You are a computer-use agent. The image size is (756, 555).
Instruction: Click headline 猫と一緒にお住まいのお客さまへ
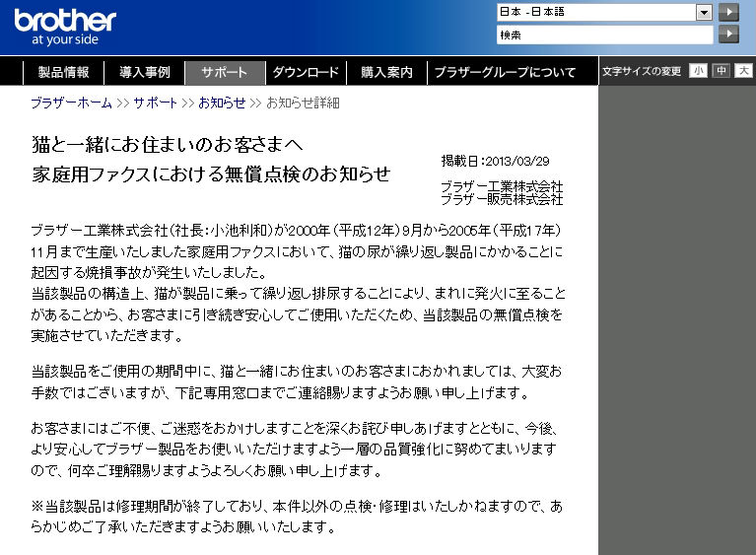tap(168, 144)
